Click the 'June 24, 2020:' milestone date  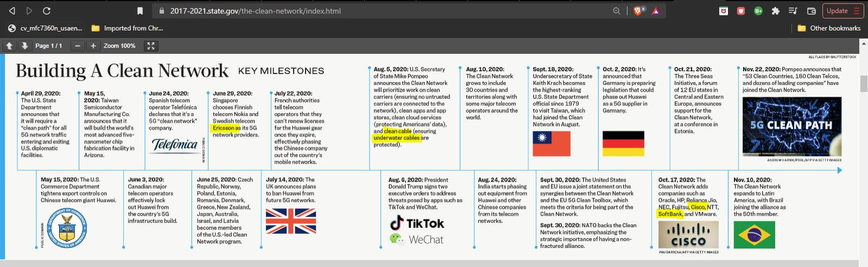tap(169, 94)
